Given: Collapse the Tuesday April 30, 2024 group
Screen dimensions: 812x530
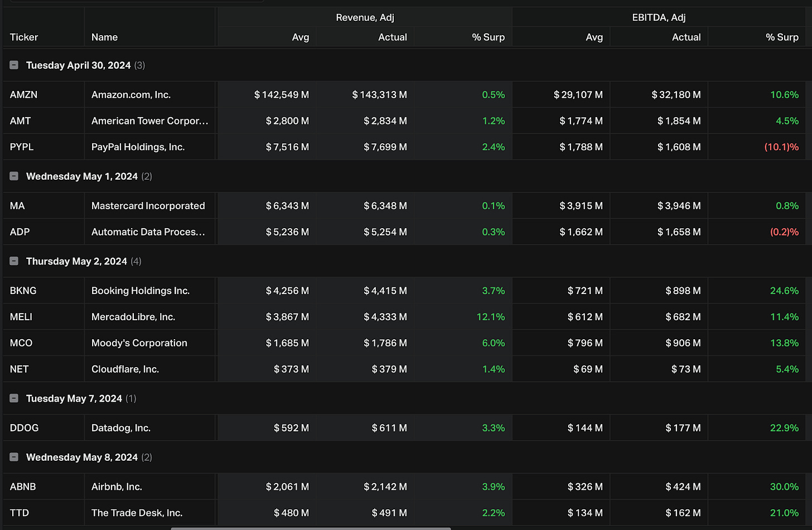Looking at the screenshot, I should pos(14,65).
